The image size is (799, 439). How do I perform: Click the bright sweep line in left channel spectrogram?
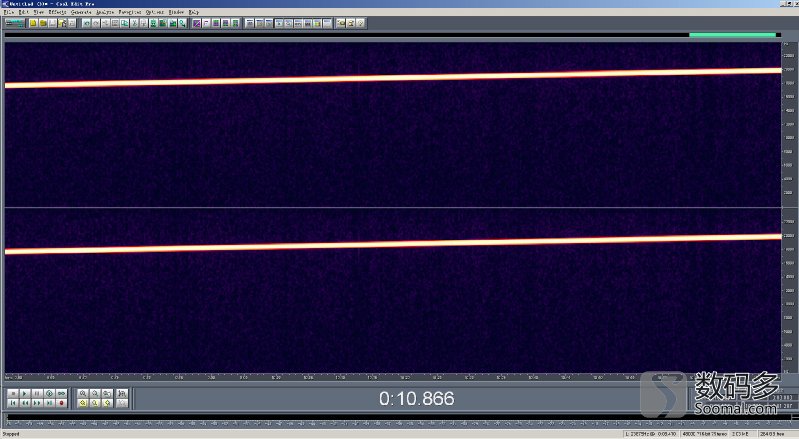(x=393, y=78)
